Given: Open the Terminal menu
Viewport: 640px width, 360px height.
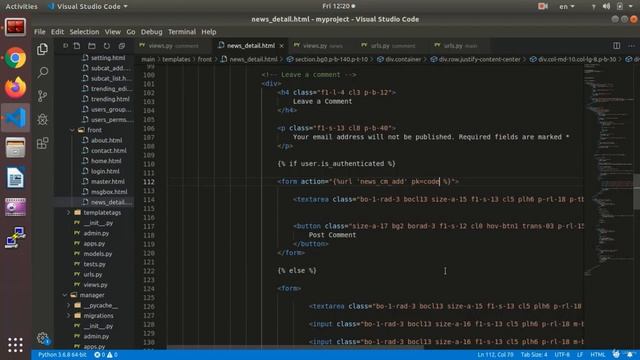Looking at the screenshot, I should point(182,32).
